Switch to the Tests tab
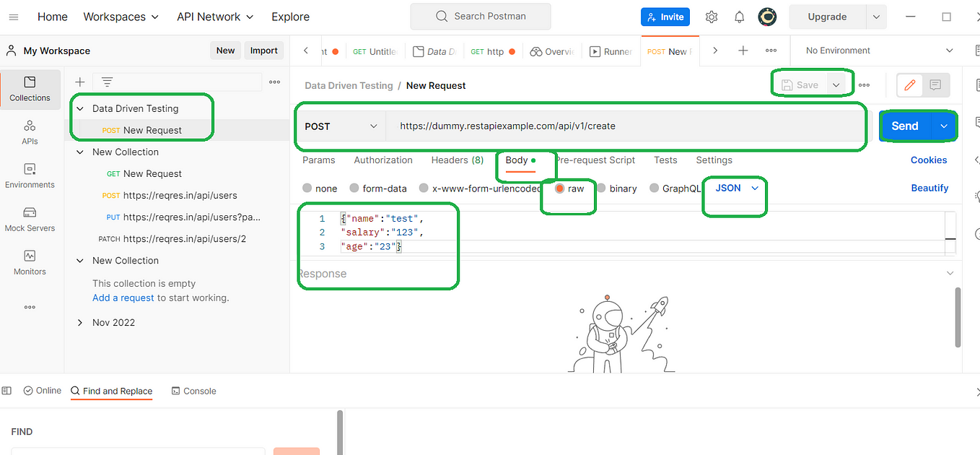The height and width of the screenshot is (455, 980). (665, 160)
